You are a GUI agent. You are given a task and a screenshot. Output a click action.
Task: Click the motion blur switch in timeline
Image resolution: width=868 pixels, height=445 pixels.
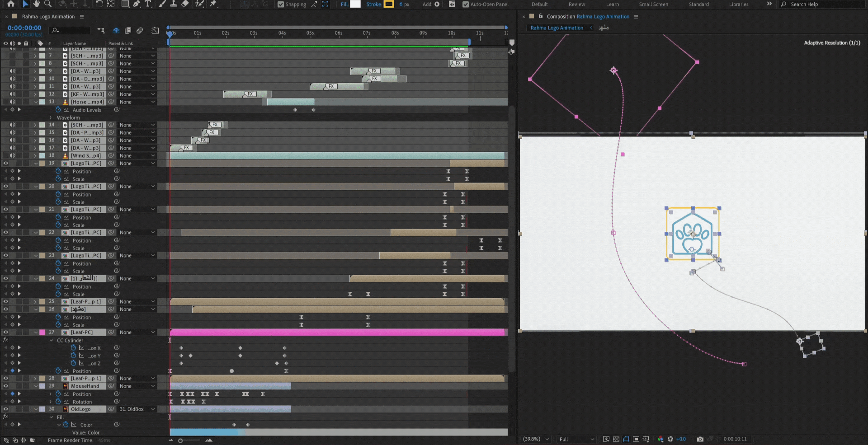click(x=140, y=31)
